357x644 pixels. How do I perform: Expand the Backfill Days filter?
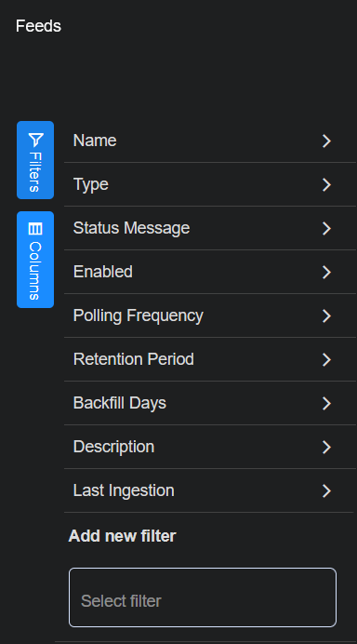[210, 403]
